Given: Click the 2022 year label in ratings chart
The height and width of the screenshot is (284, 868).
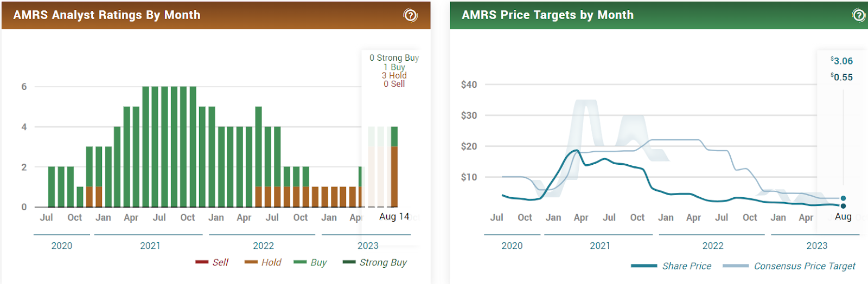Looking at the screenshot, I should click(x=264, y=246).
